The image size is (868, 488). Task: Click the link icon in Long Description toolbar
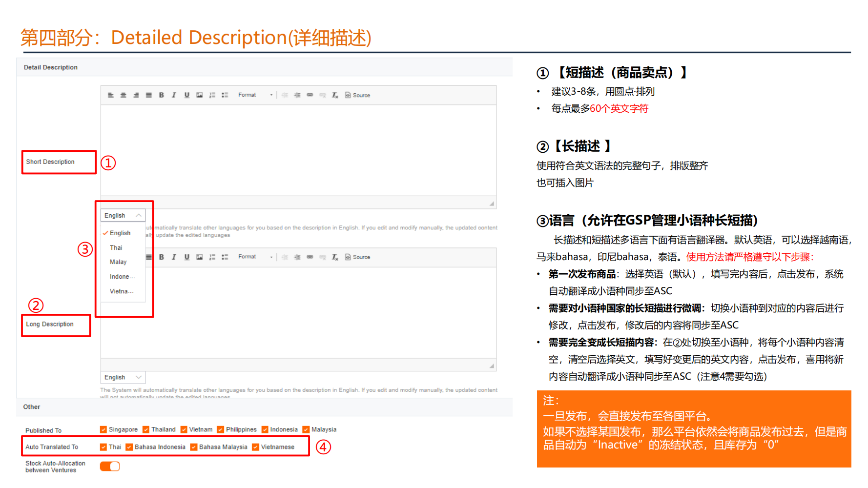pos(310,257)
